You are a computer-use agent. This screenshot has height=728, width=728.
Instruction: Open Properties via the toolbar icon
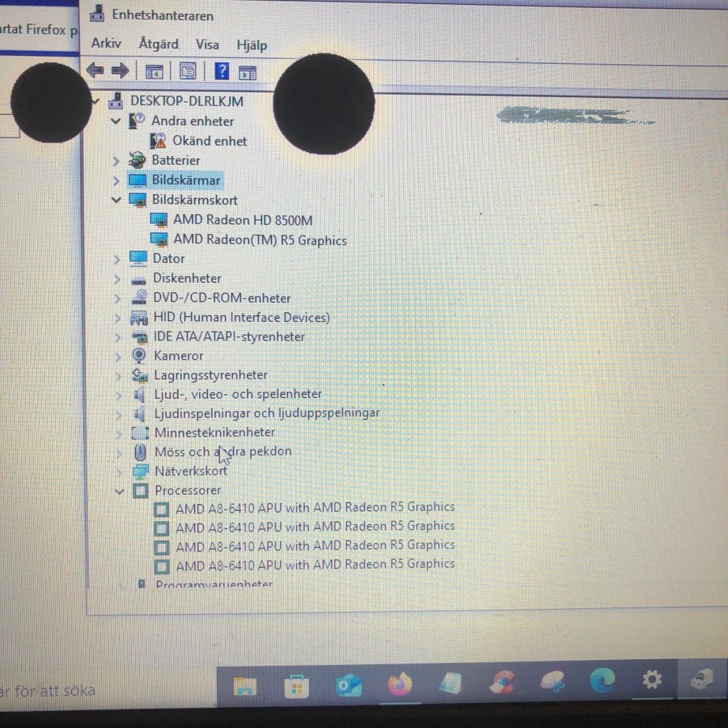tap(188, 71)
